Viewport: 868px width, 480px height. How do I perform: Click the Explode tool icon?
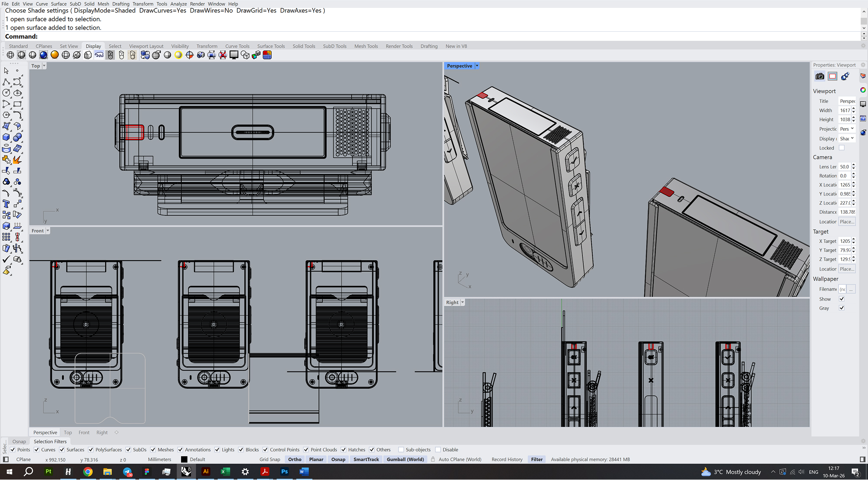pos(17,160)
